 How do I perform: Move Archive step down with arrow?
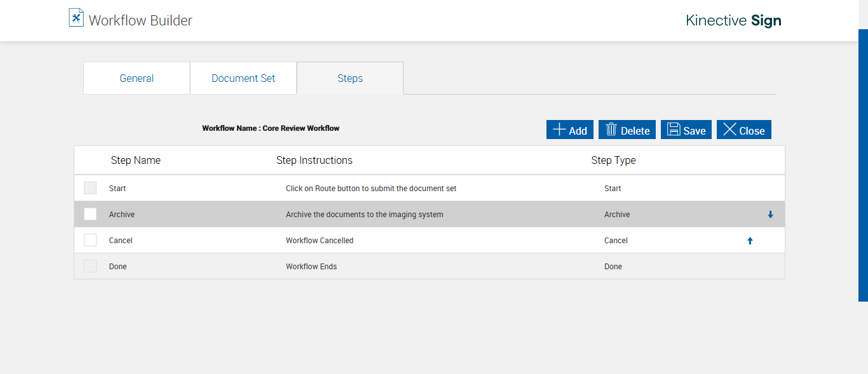coord(770,215)
